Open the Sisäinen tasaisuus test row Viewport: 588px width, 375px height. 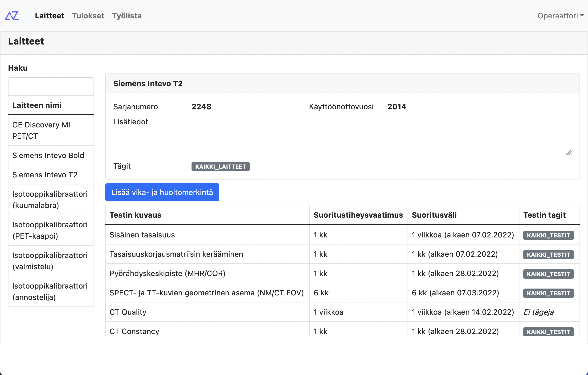(x=342, y=235)
